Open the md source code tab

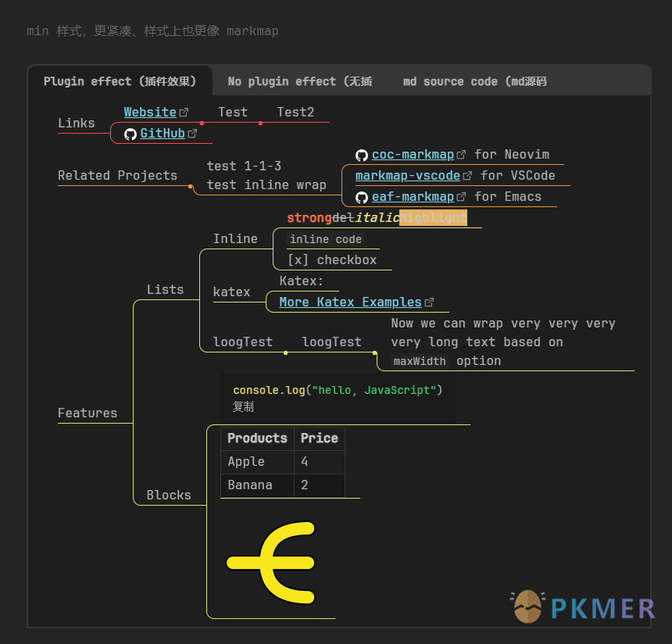[474, 81]
